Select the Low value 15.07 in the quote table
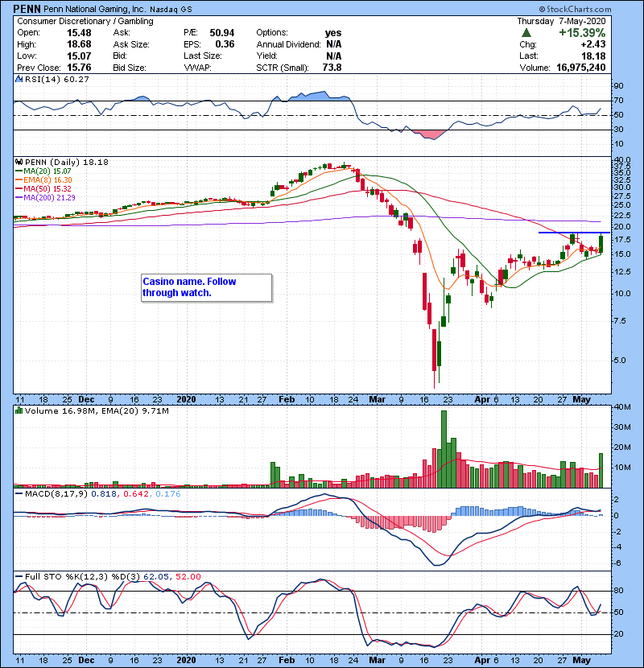The width and height of the screenshot is (644, 668). point(79,56)
